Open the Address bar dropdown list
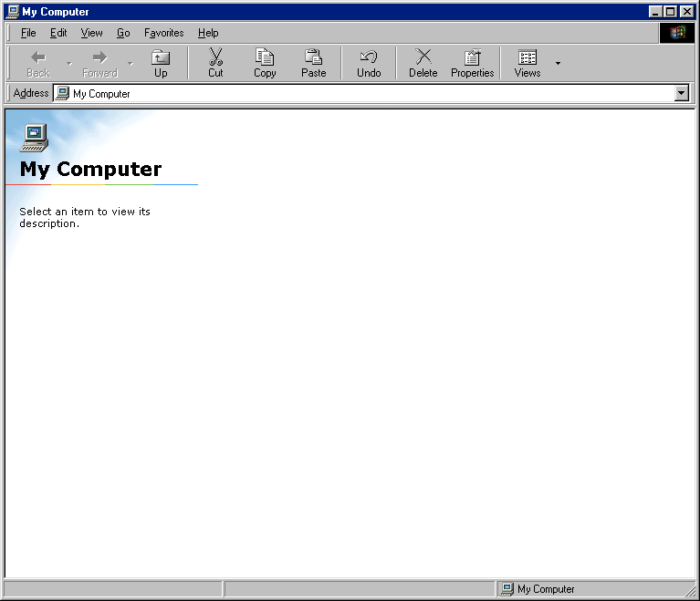The height and width of the screenshot is (601, 700). tap(682, 93)
